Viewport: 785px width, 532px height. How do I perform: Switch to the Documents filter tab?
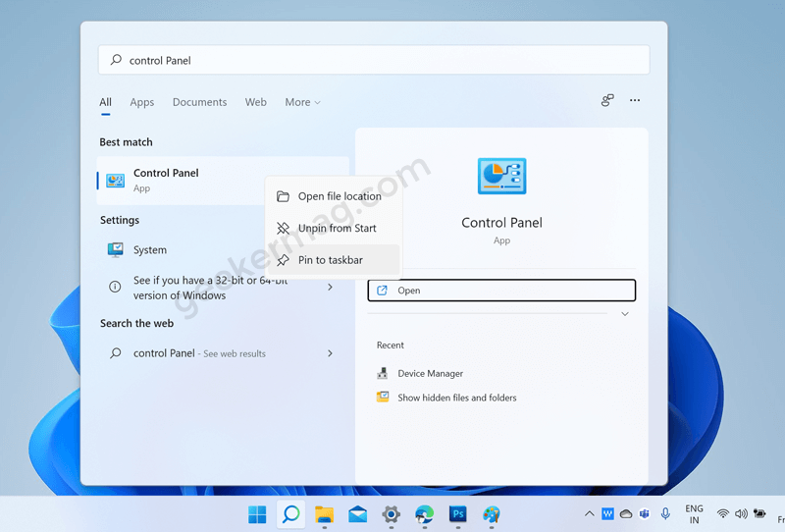199,102
